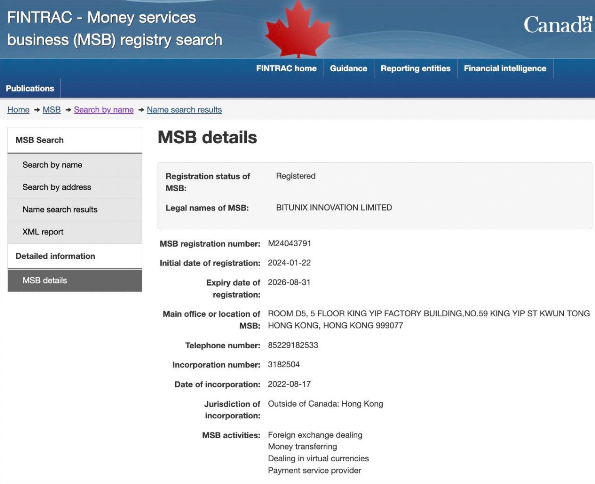The image size is (595, 484).
Task: Return to Name search results breadcrumb
Action: point(184,110)
